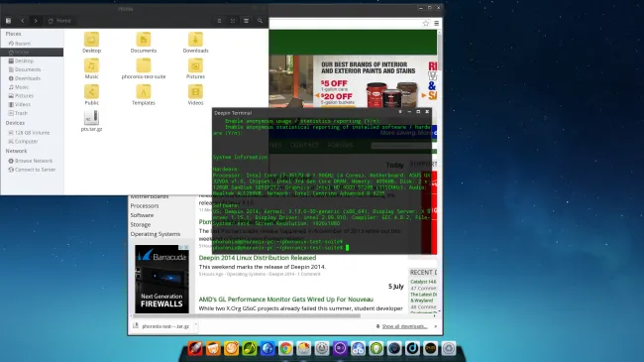Viewport: 644px width, 362px height.
Task: Open the 128 GB Volume device
Action: coord(32,133)
